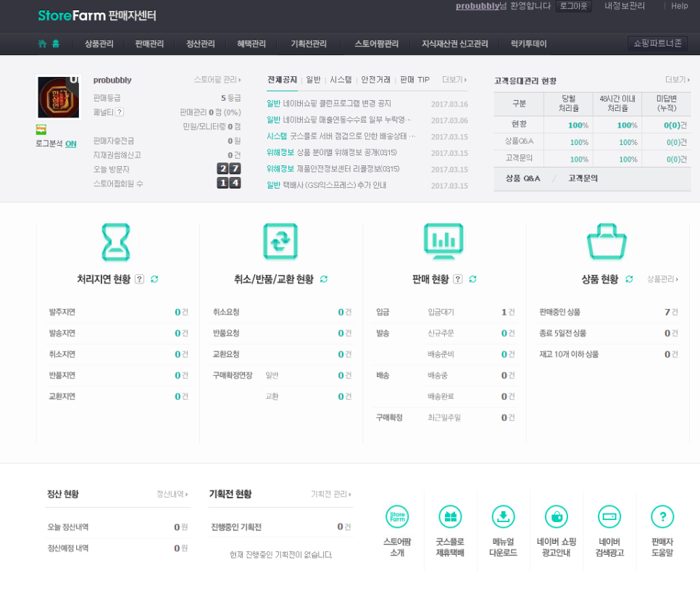Open 럭키투데이 menu
The width and height of the screenshot is (700, 599).
(528, 44)
